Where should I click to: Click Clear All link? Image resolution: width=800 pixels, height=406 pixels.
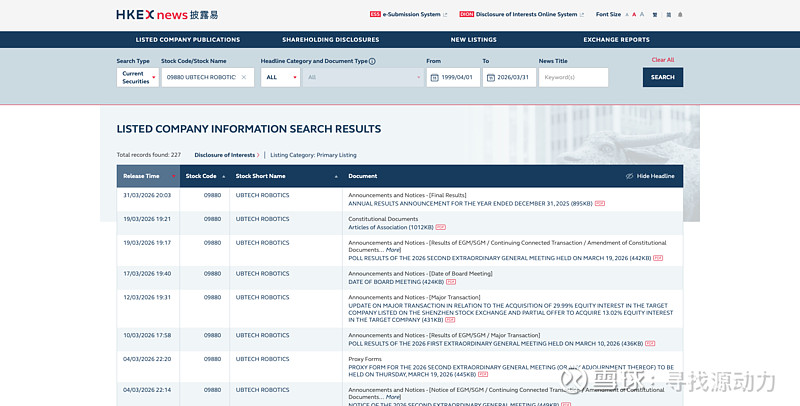click(x=663, y=60)
